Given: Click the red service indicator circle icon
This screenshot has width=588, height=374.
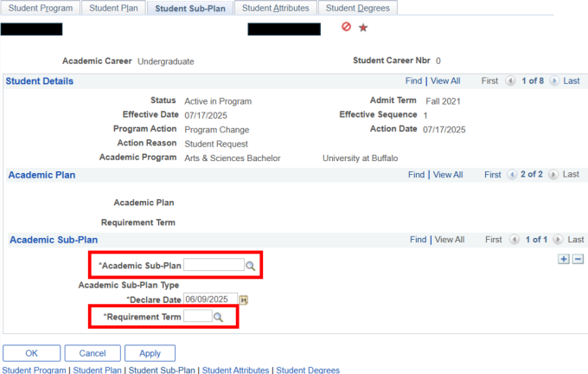Looking at the screenshot, I should point(346,28).
